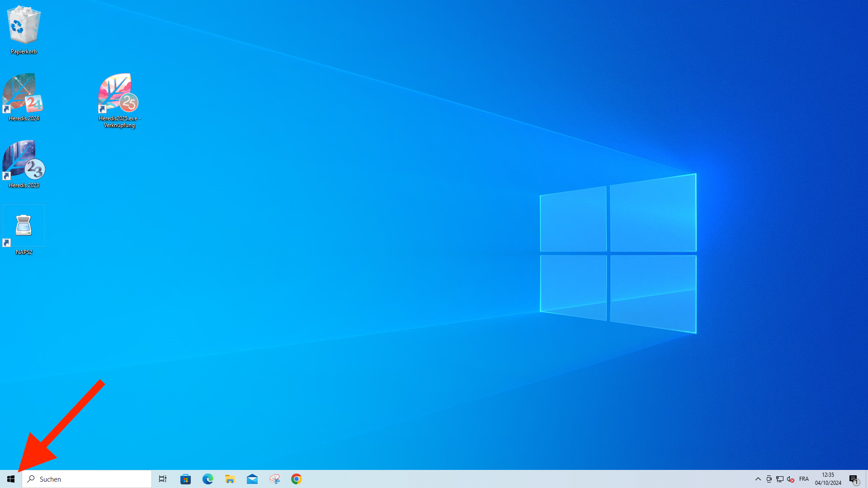Open File Explorer from the taskbar
868x488 pixels.
[230, 479]
